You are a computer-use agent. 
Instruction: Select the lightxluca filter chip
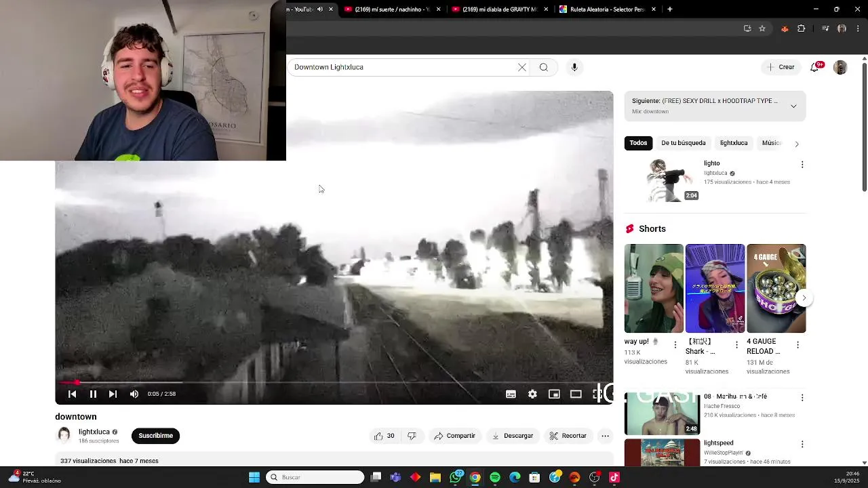tap(734, 143)
